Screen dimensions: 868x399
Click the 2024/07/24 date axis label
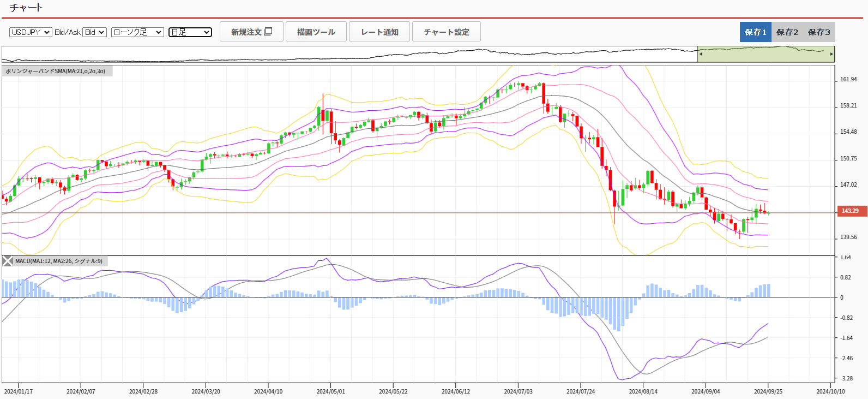click(x=581, y=391)
